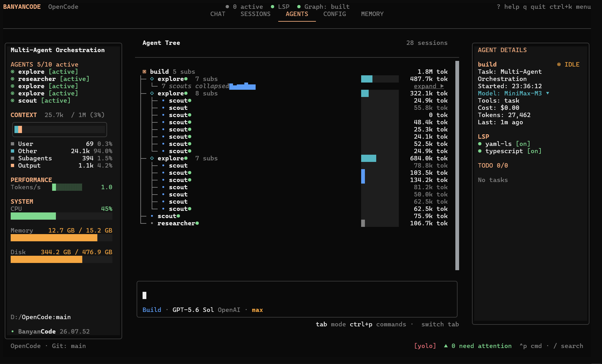Click the active icon beside researcher in Agents list
The image size is (602, 364).
pos(13,79)
